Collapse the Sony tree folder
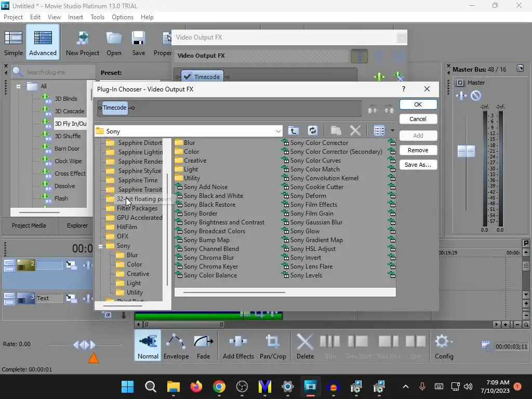Viewport: 532px width, 399px height. (x=100, y=246)
